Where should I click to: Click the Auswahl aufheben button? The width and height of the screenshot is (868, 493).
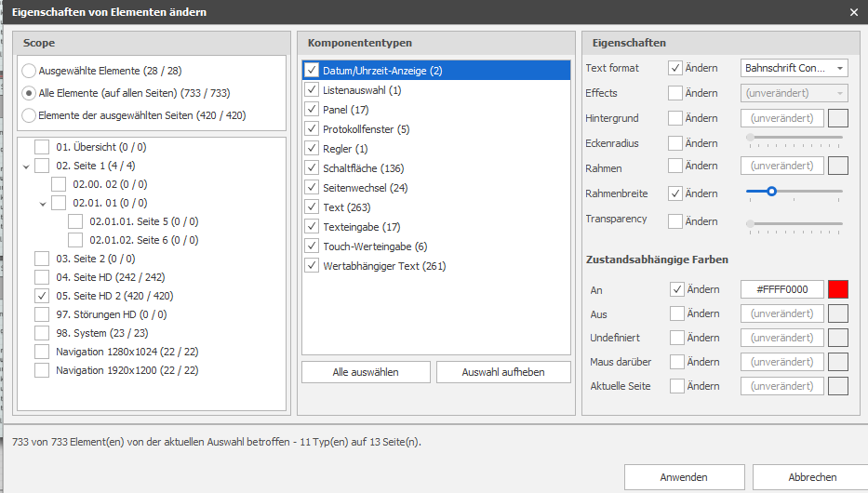503,372
